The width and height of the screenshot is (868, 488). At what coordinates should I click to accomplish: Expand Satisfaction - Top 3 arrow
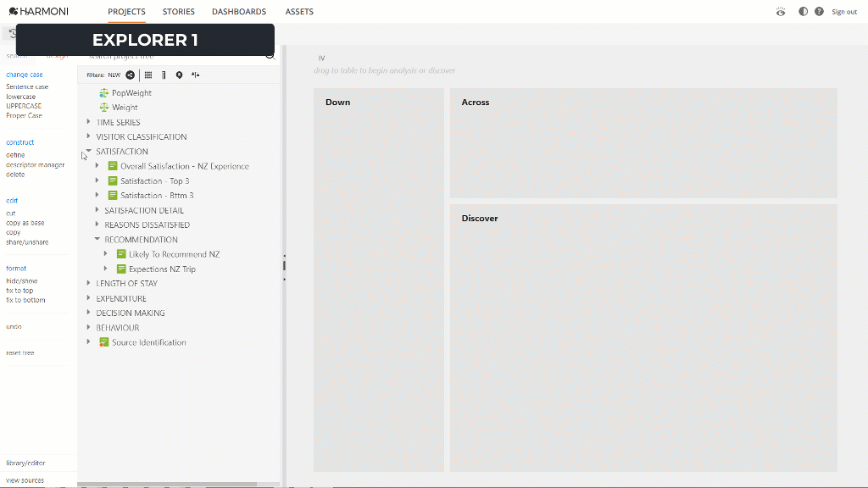(x=97, y=180)
